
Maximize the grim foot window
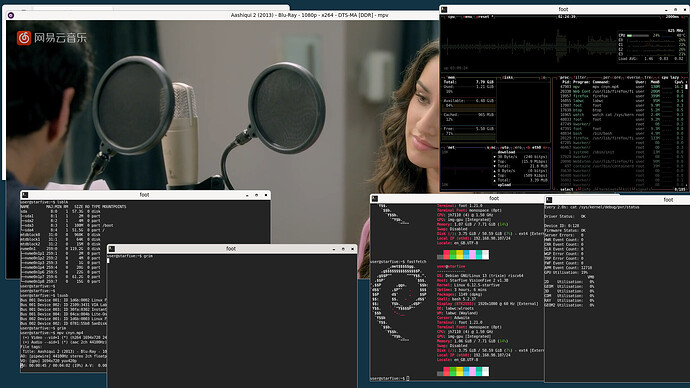coord(343,249)
